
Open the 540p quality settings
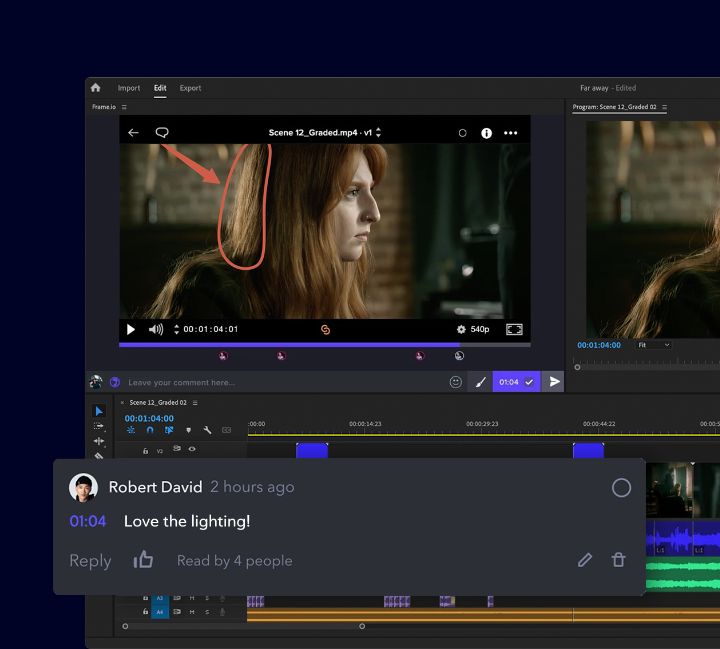(473, 329)
